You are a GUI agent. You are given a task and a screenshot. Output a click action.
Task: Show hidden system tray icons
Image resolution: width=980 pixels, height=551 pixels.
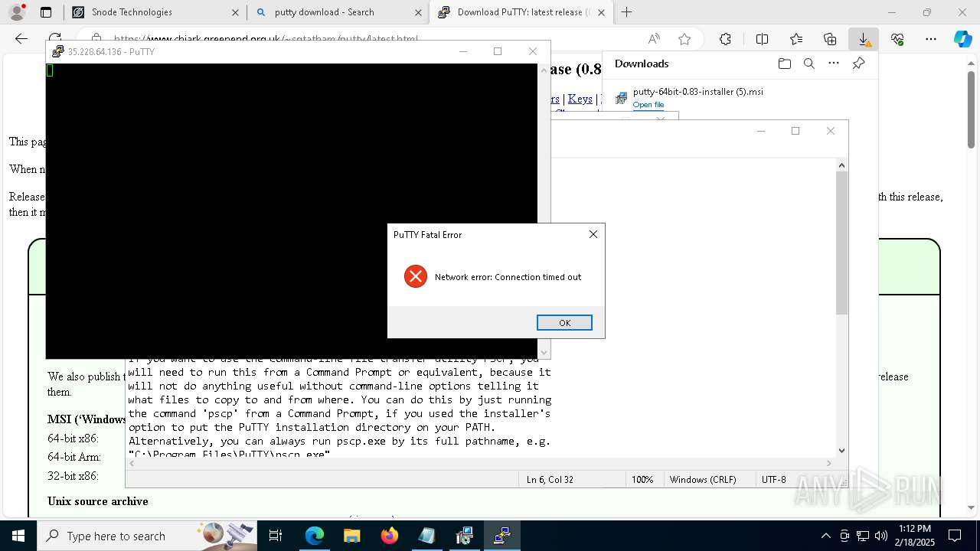click(825, 536)
